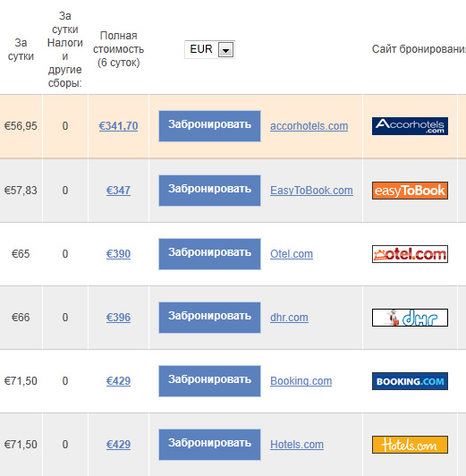Click the Hotels.com logo

pos(410,445)
